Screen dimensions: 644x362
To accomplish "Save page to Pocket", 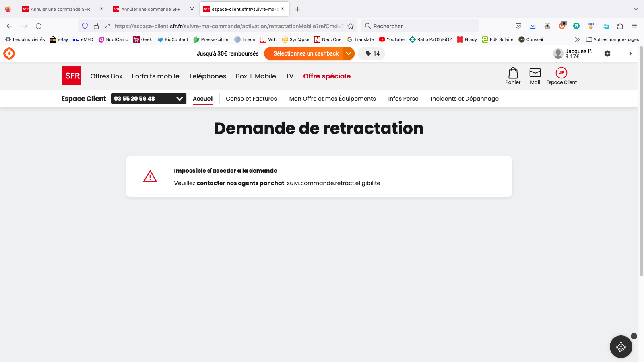I will pyautogui.click(x=518, y=26).
